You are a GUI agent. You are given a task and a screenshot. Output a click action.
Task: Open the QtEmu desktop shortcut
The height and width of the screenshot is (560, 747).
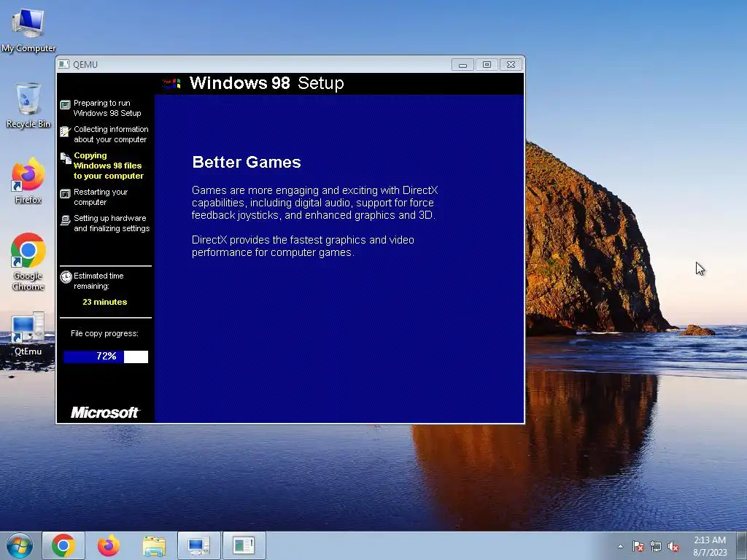[28, 333]
